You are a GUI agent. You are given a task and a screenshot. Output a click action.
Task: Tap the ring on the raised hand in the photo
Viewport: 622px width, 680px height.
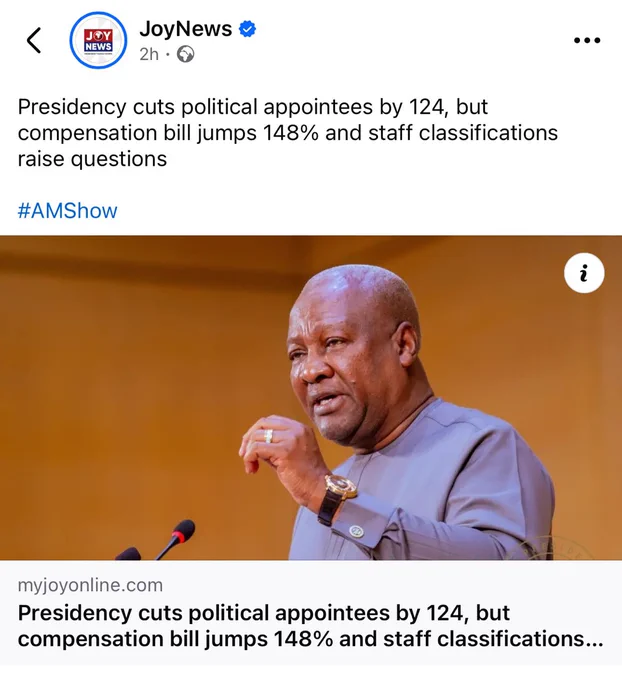coord(268,436)
